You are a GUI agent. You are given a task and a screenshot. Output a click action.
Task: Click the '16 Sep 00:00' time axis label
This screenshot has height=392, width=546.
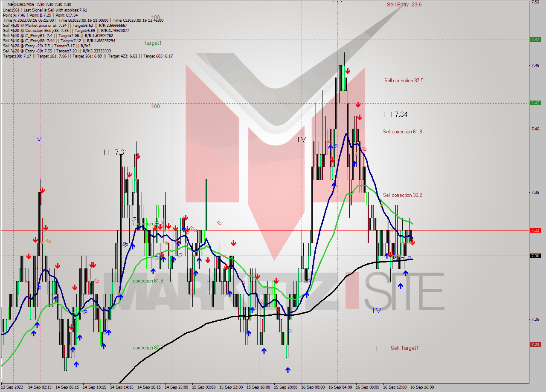click(x=313, y=387)
